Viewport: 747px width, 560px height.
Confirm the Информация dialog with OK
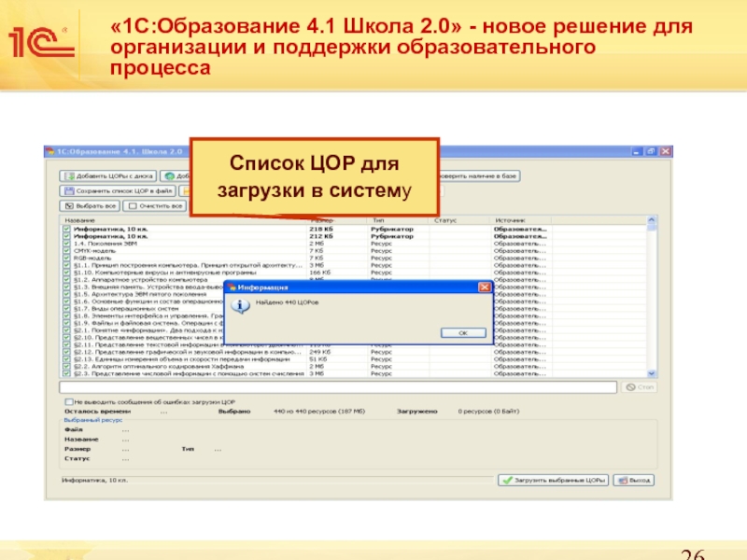[x=463, y=333]
